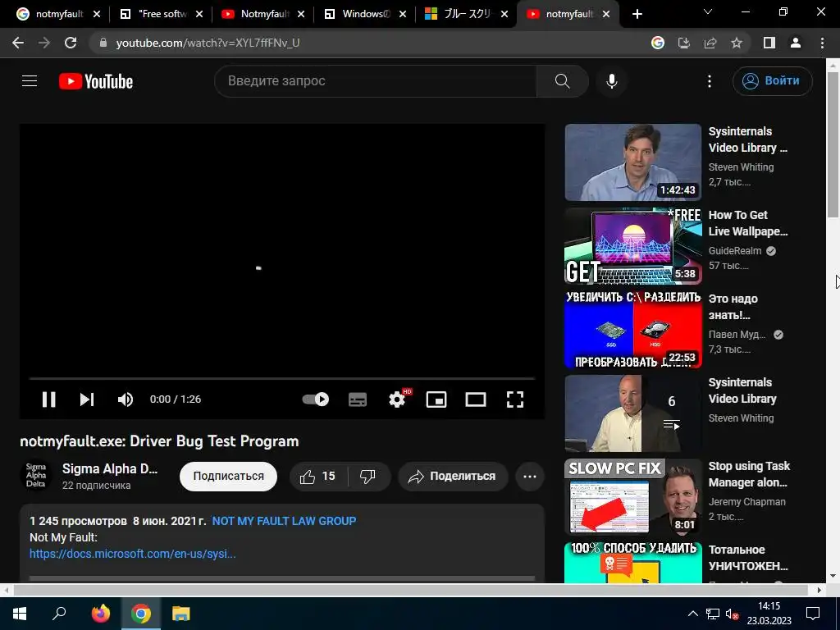Open the YouTube hamburger guide menu
The width and height of the screenshot is (840, 630).
pyautogui.click(x=30, y=81)
